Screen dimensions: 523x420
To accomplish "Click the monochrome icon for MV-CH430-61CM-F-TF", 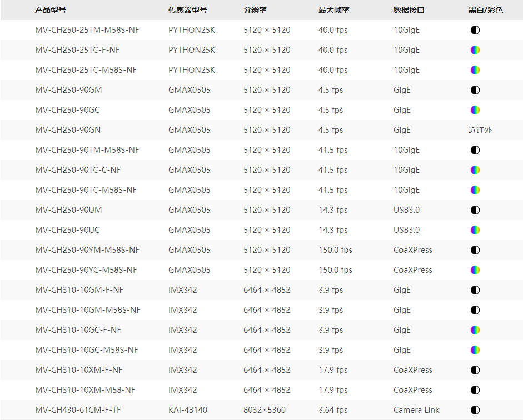I will pos(475,410).
